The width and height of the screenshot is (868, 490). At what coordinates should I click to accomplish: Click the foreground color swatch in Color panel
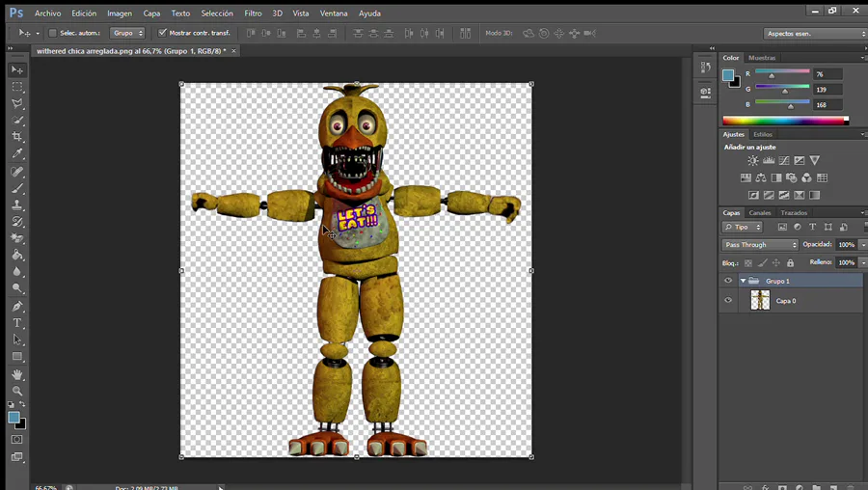pyautogui.click(x=729, y=75)
